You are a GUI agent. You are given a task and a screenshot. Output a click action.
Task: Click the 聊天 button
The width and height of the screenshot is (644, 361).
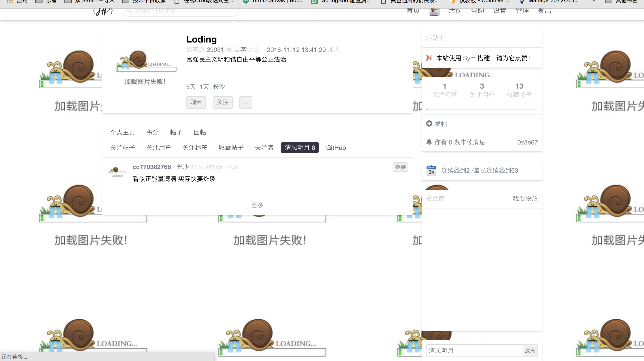pos(196,102)
